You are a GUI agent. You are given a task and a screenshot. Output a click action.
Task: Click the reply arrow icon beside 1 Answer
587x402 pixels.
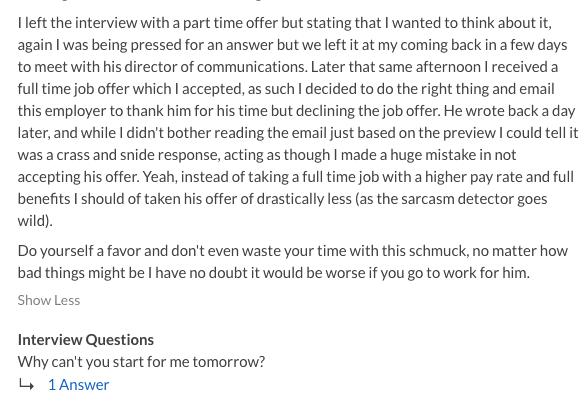point(26,384)
